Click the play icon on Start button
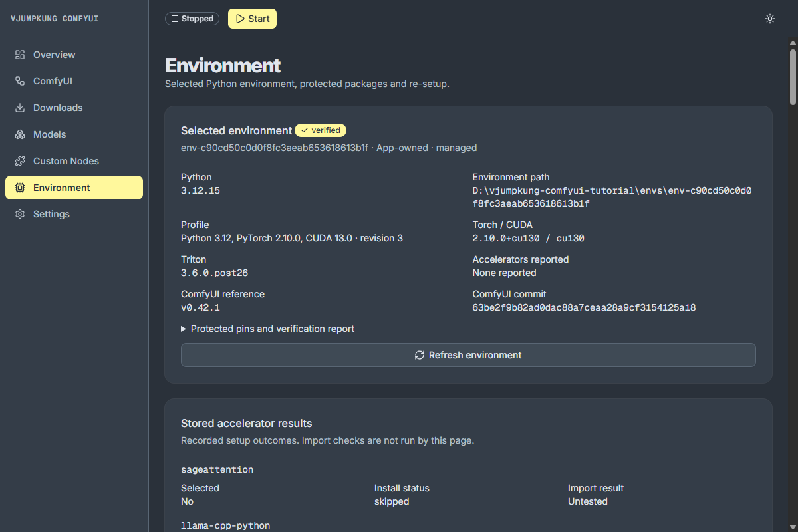This screenshot has height=532, width=798. 240,19
